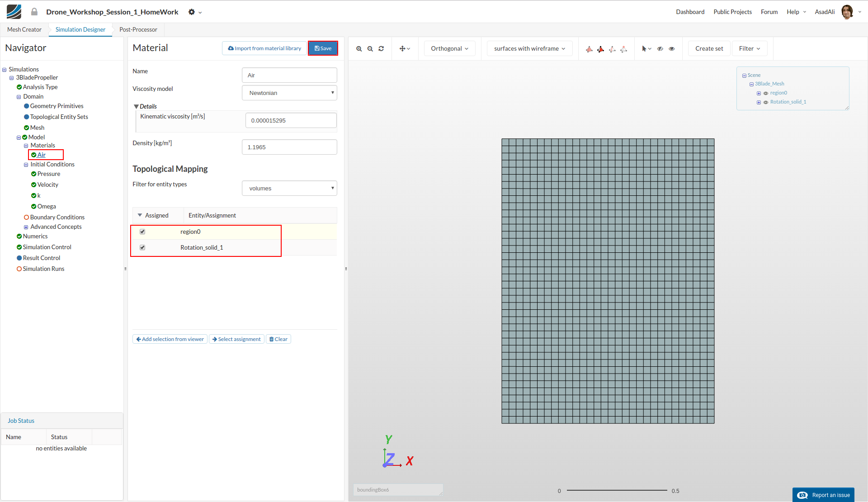The width and height of the screenshot is (868, 502).
Task: Switch to the Post-Processor tab
Action: (138, 29)
